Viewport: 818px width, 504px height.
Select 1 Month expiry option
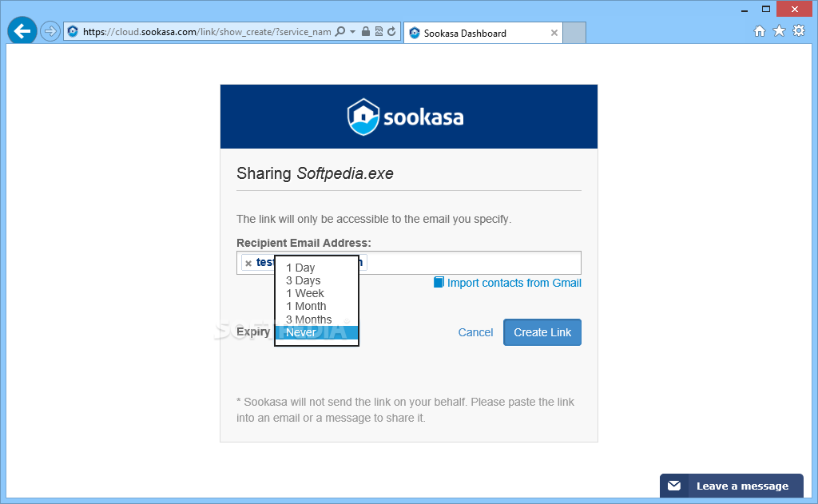tap(316, 306)
